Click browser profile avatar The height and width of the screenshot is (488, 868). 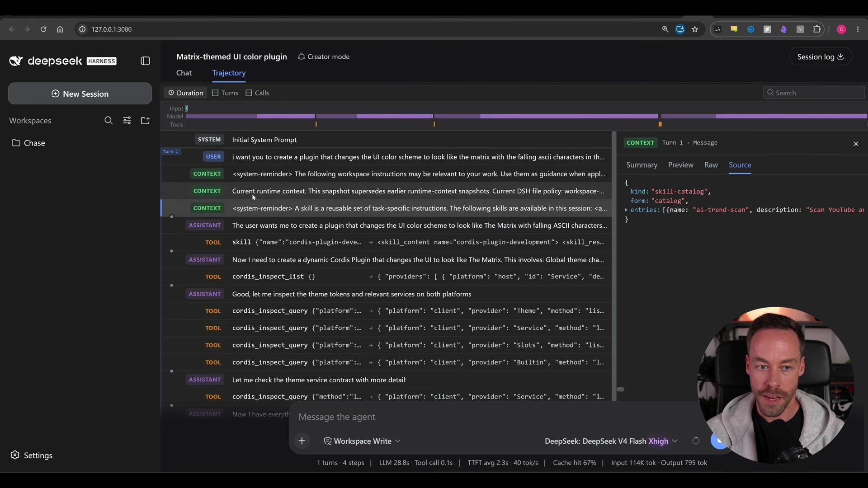pyautogui.click(x=841, y=29)
